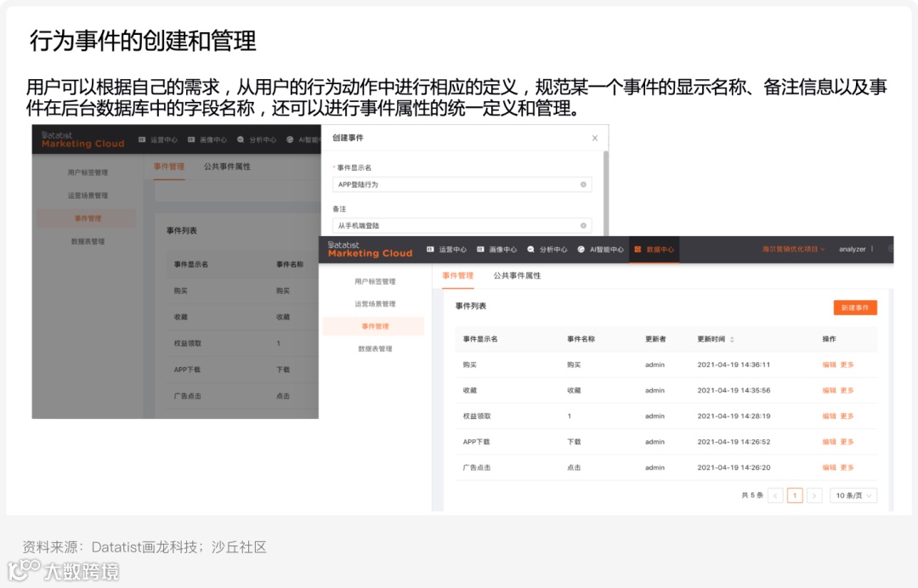This screenshot has height=588, width=918.
Task: Click the 权益领取 cell in front event list
Action: click(x=477, y=416)
